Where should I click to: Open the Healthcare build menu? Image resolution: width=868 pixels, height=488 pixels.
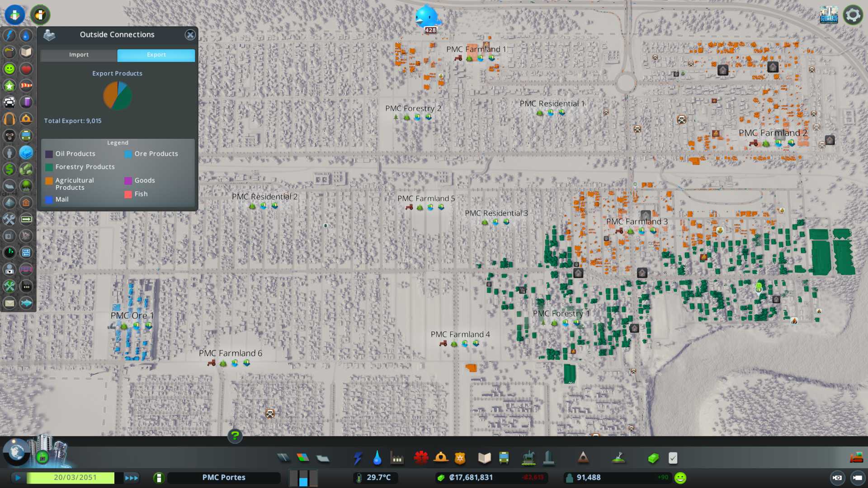(x=421, y=458)
